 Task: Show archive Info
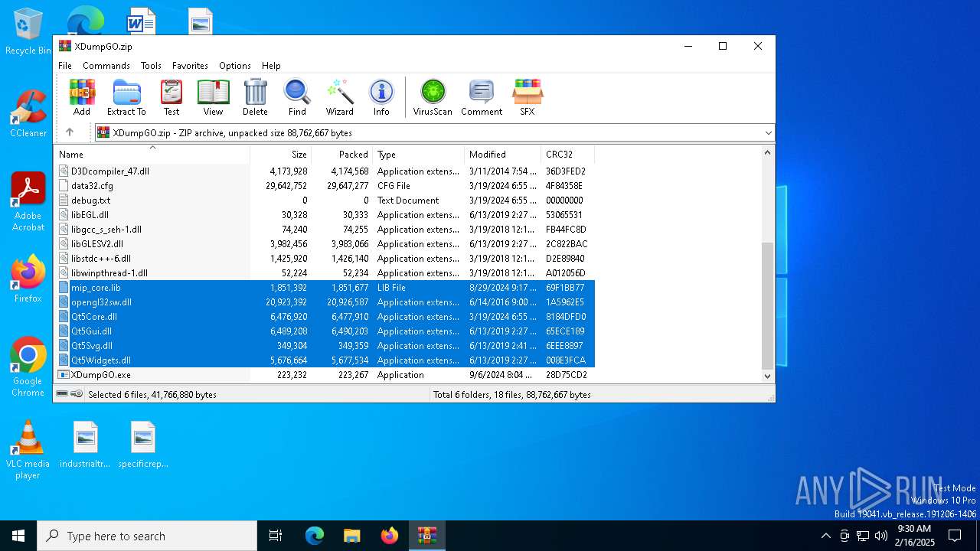click(381, 97)
